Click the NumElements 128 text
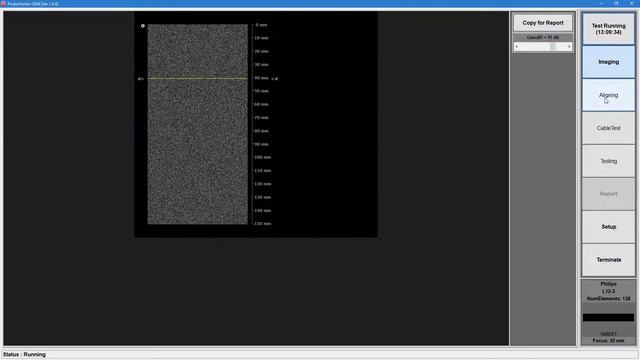640x360 pixels. pyautogui.click(x=608, y=299)
